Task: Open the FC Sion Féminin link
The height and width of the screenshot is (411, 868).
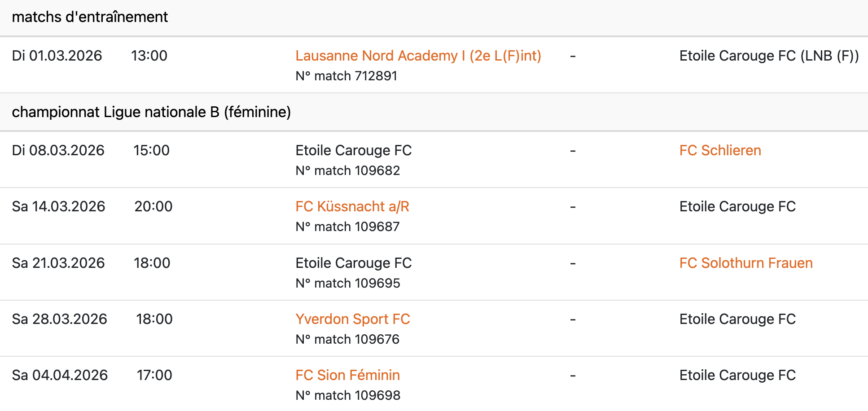Action: (x=347, y=375)
